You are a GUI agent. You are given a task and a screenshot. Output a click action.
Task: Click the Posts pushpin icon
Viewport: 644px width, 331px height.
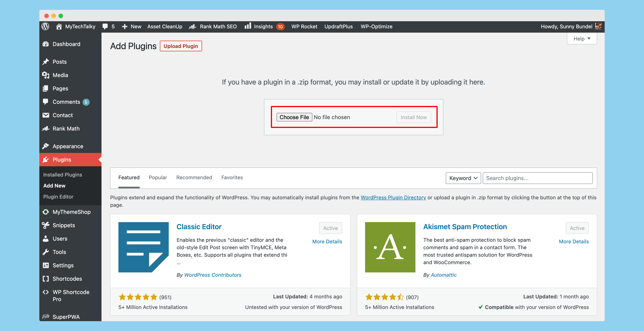coord(45,62)
